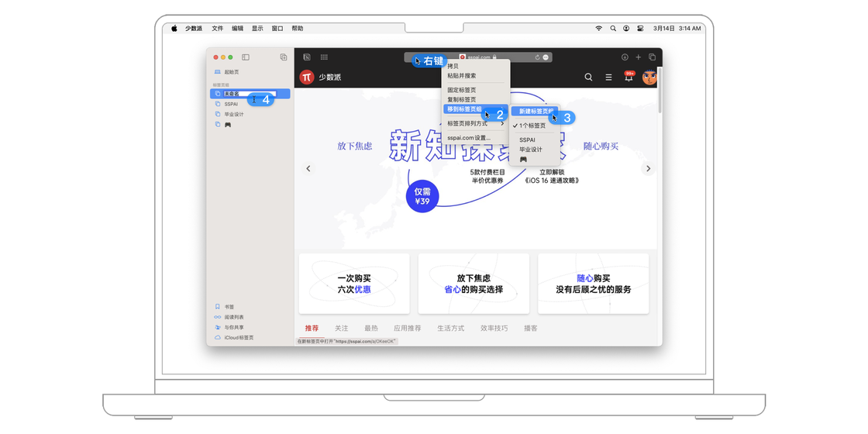Open Spotlight search in the menu bar
The image size is (868, 434).
click(x=613, y=28)
